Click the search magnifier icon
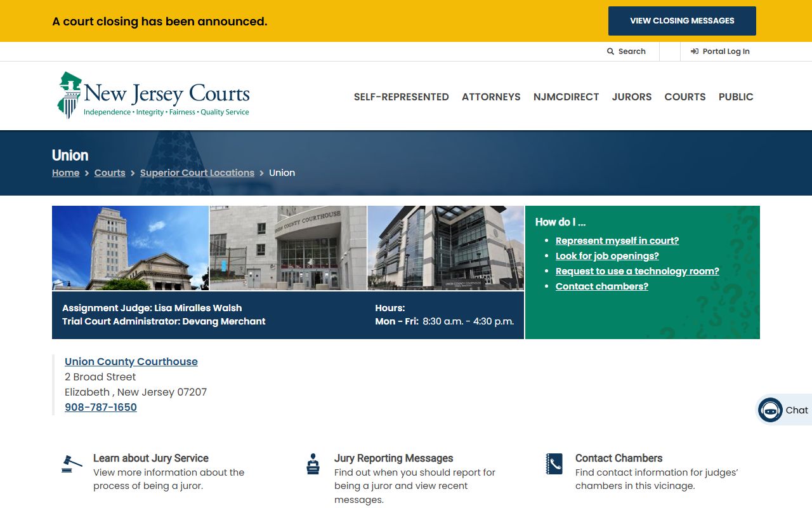812x508 pixels. coord(610,51)
